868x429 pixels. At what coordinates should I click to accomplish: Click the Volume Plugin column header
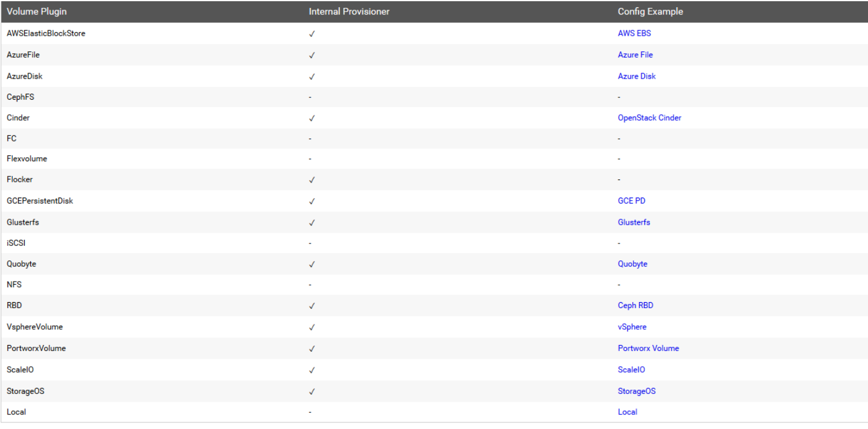click(37, 11)
